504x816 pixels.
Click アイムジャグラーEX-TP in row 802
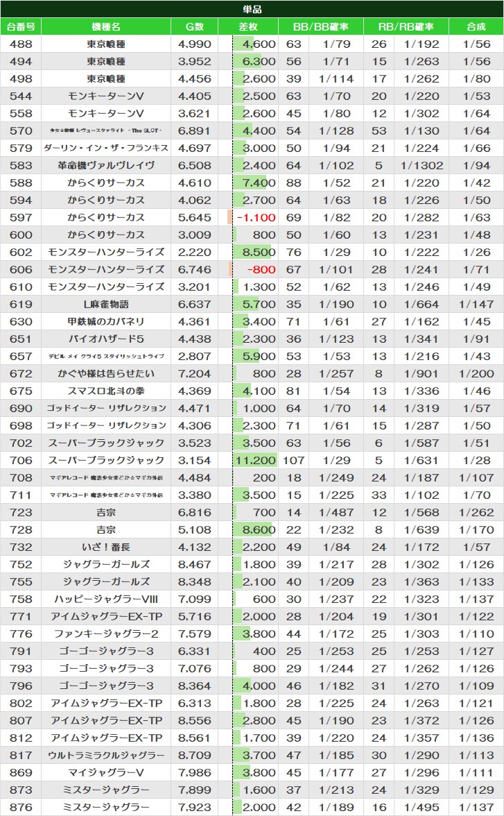tap(106, 703)
